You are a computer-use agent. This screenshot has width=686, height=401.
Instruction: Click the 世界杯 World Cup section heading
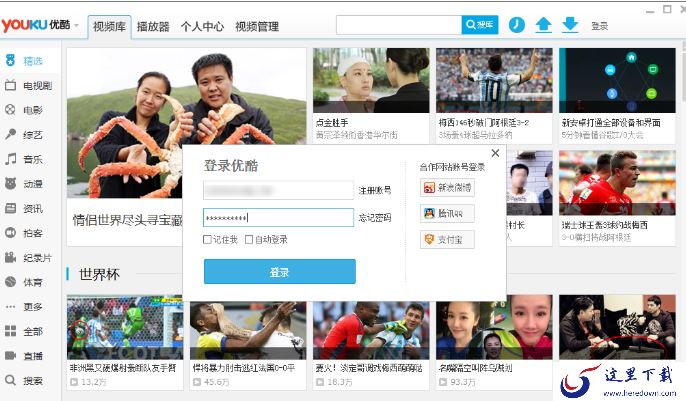click(99, 274)
